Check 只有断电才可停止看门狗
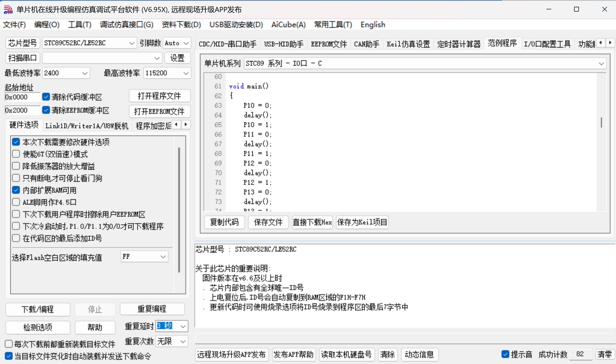Image resolution: width=616 pixels, height=364 pixels. [16, 178]
